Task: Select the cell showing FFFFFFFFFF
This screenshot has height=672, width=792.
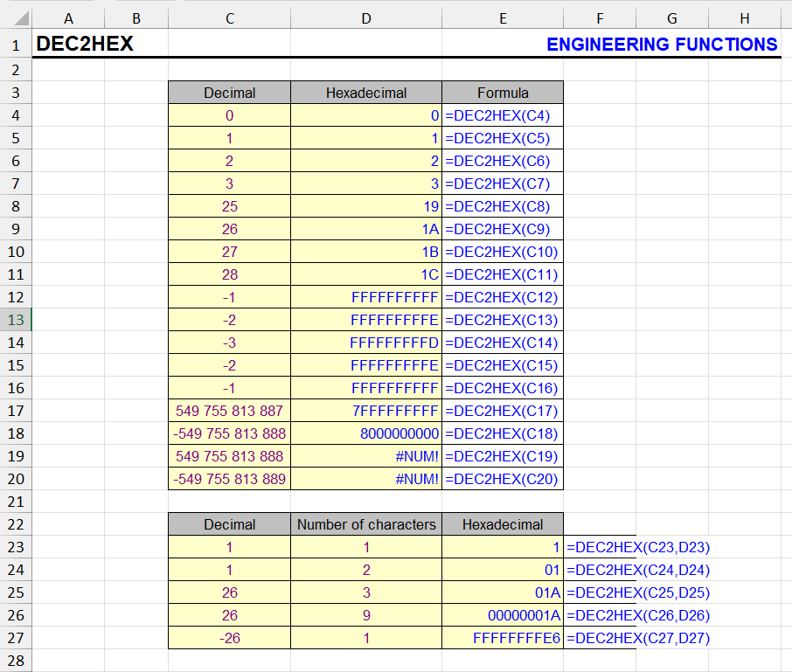Action: [x=365, y=297]
